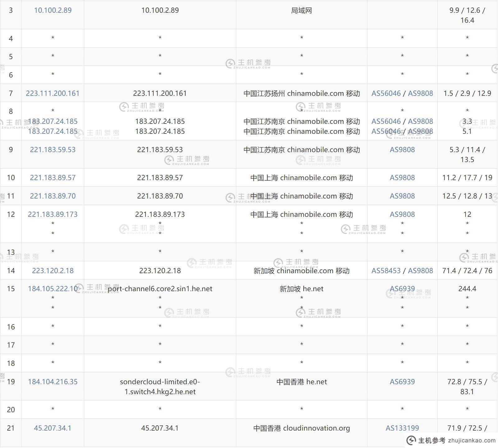Open AS9808 link in row 12
498x448 pixels.
402,214
